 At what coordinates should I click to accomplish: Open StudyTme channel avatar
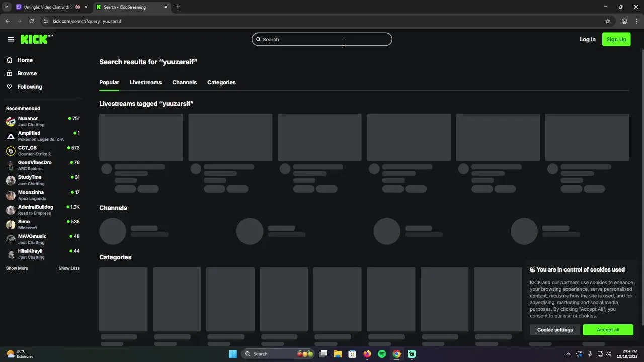pos(11,180)
